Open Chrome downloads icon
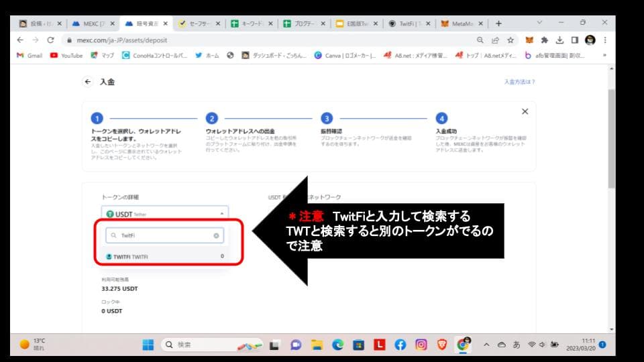The image size is (644, 362). (559, 40)
